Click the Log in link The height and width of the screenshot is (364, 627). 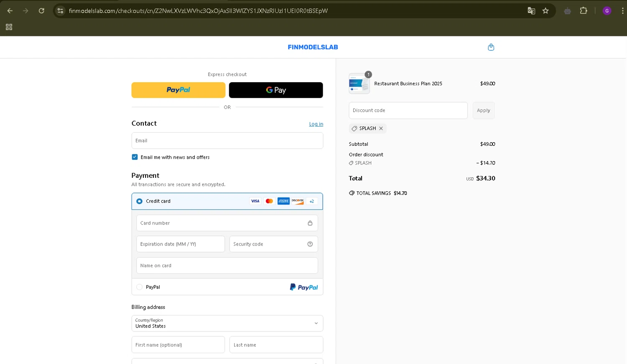tap(316, 124)
